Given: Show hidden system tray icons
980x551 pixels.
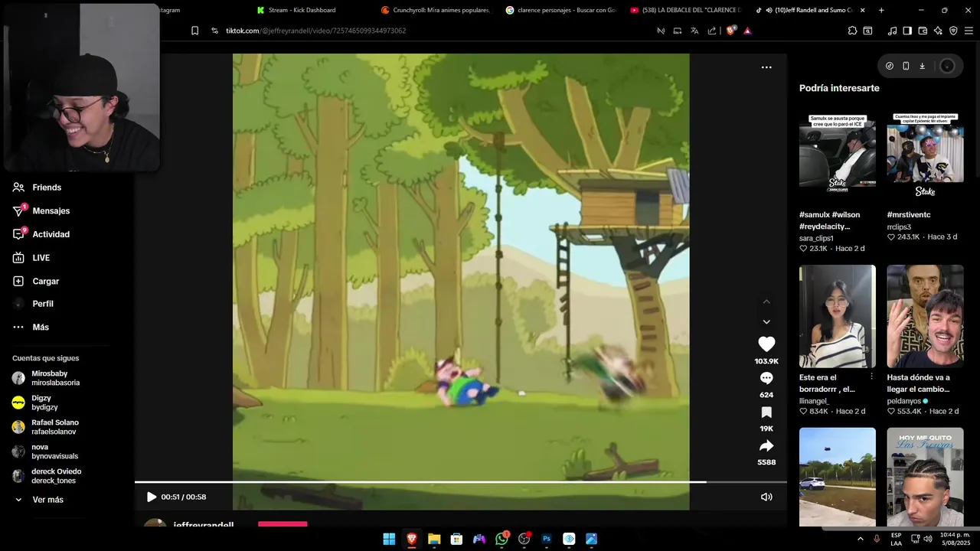Looking at the screenshot, I should click(861, 539).
